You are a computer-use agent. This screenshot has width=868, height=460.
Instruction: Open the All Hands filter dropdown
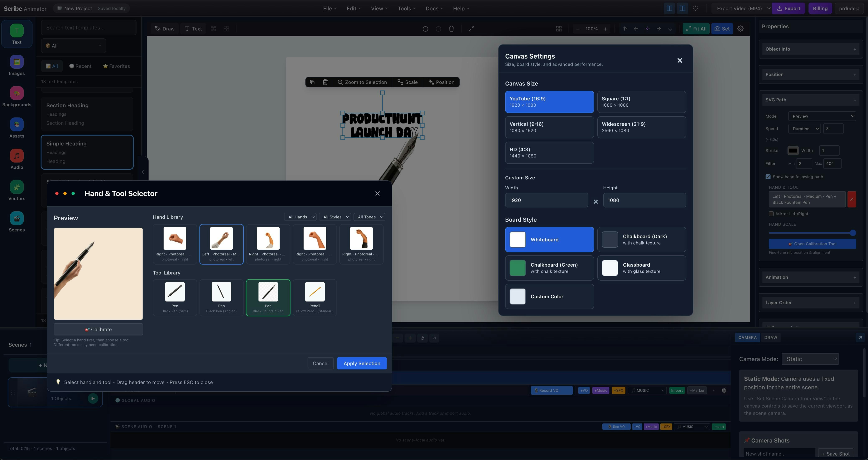click(300, 217)
